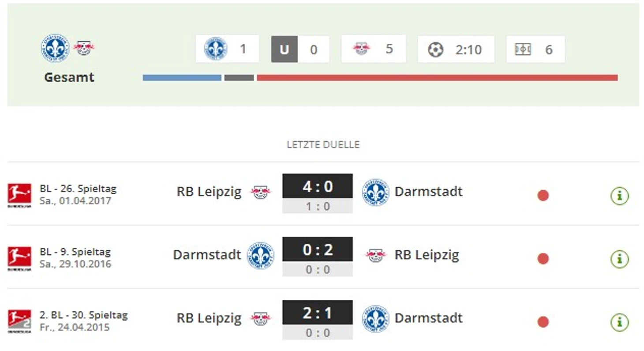Click Darmstadt home team name in 9. Spieltag row
Viewport: 644px width, 351px height.
click(207, 255)
